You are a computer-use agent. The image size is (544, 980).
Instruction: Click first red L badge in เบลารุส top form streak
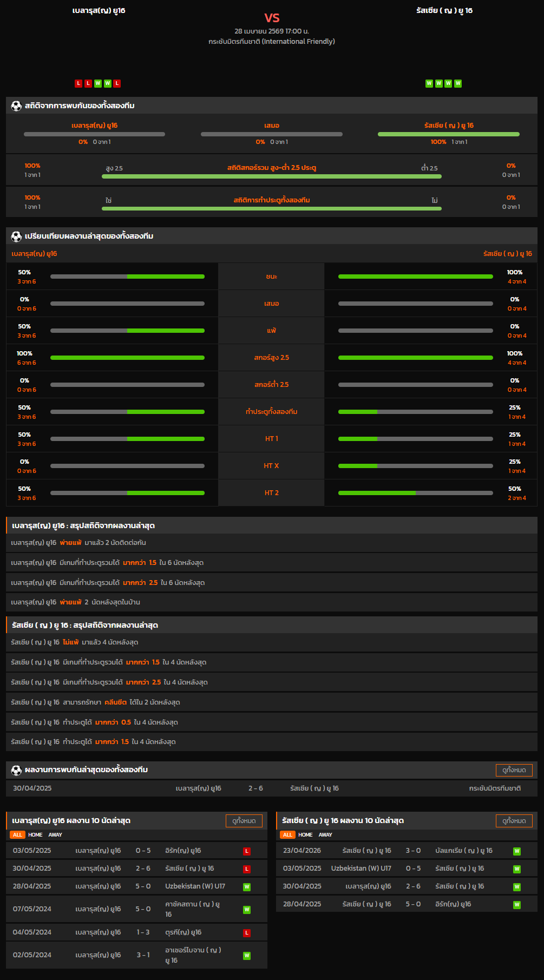(x=78, y=83)
